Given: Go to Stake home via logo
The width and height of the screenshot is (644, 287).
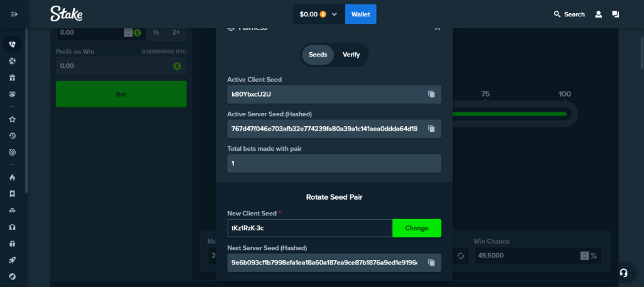Looking at the screenshot, I should (x=67, y=14).
